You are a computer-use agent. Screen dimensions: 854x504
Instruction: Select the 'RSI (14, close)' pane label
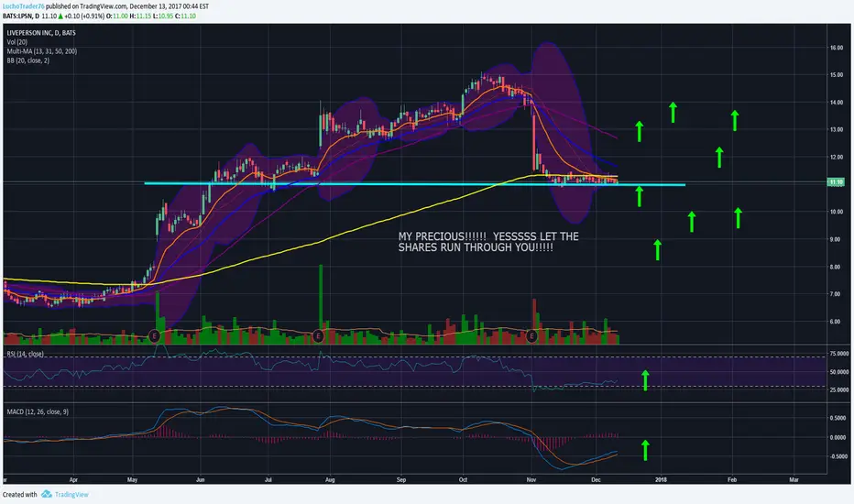point(25,354)
